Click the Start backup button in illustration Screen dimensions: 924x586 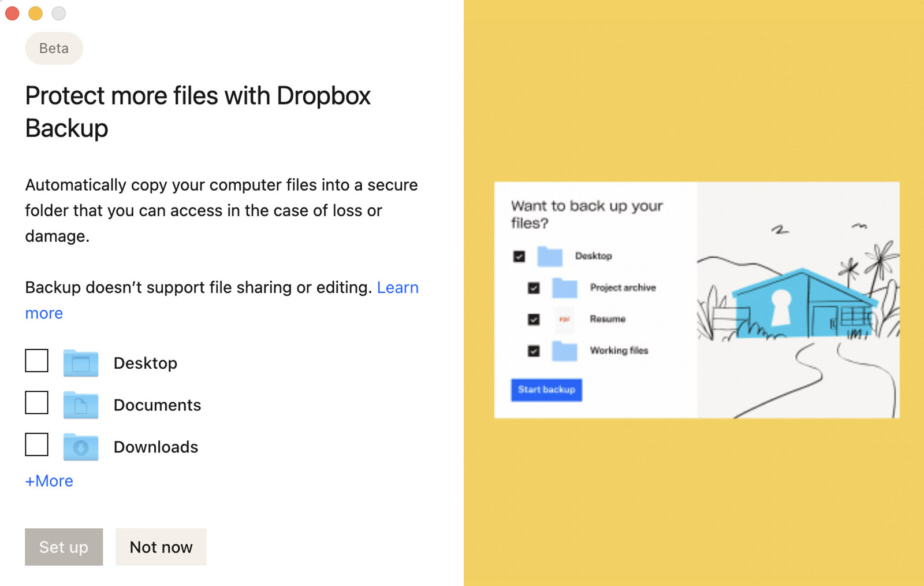[546, 390]
